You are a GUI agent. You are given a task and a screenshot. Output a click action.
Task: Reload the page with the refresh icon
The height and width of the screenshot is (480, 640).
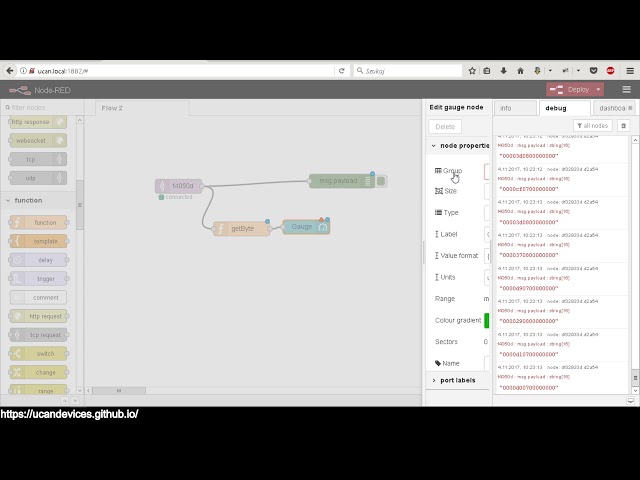click(342, 71)
